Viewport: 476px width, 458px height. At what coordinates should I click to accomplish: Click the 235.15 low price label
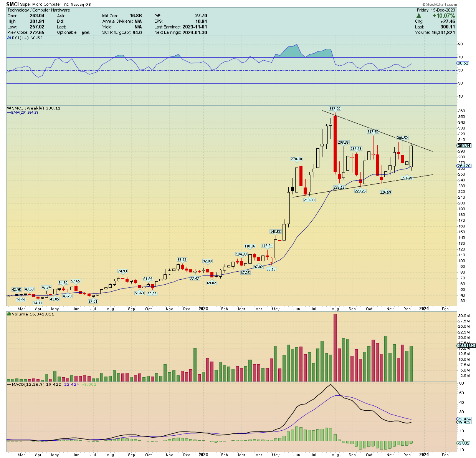(x=339, y=188)
